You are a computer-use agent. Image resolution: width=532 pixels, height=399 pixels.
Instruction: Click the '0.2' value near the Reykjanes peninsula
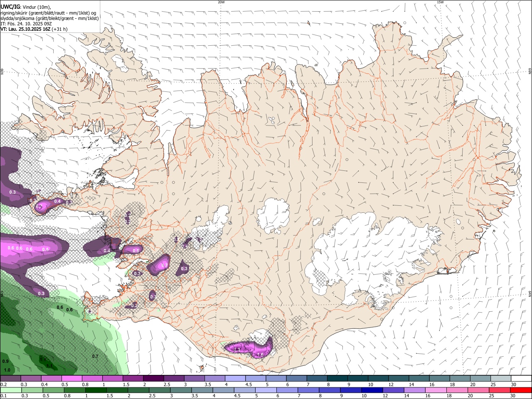[134, 305]
